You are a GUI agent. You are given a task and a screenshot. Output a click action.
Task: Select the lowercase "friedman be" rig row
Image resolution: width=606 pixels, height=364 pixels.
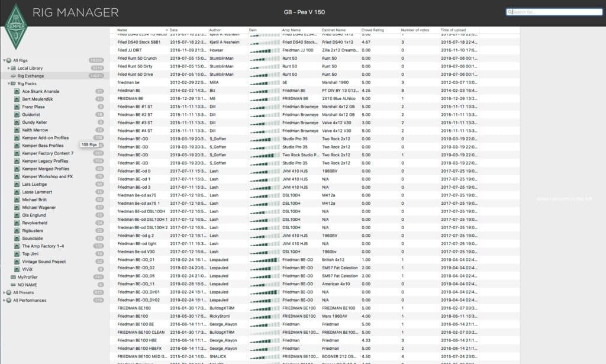pyautogui.click(x=128, y=82)
